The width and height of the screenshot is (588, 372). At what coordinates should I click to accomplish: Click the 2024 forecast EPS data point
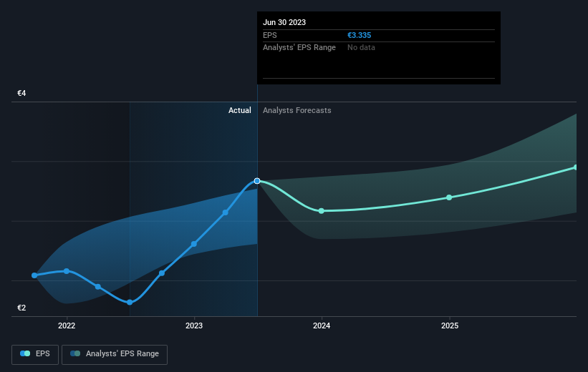(x=322, y=211)
